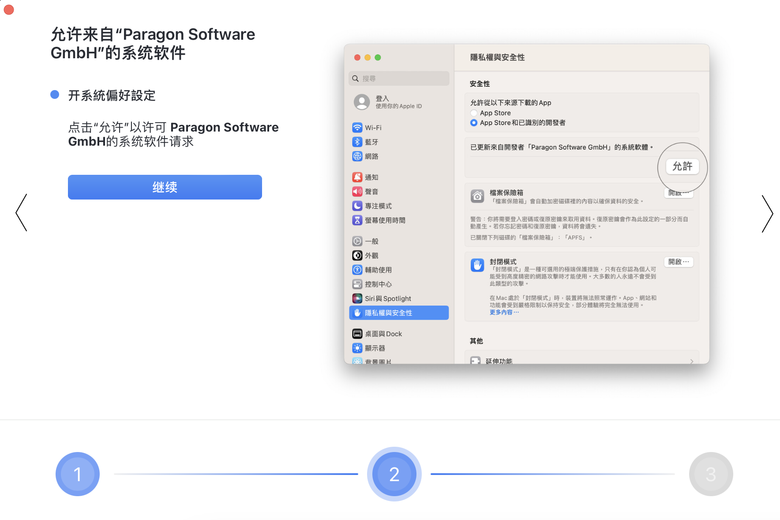The width and height of the screenshot is (780, 520).
Task: Close the installer with the red button
Action: coord(8,9)
